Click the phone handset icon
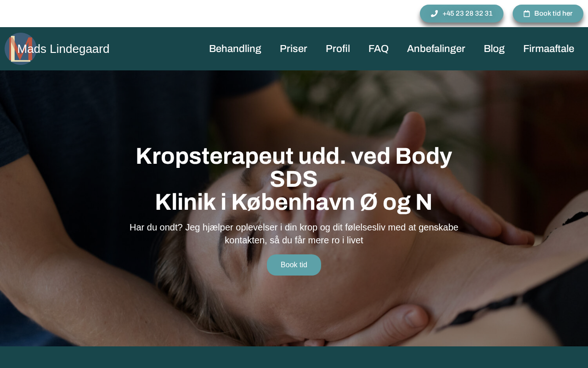The height and width of the screenshot is (368, 588). click(434, 14)
